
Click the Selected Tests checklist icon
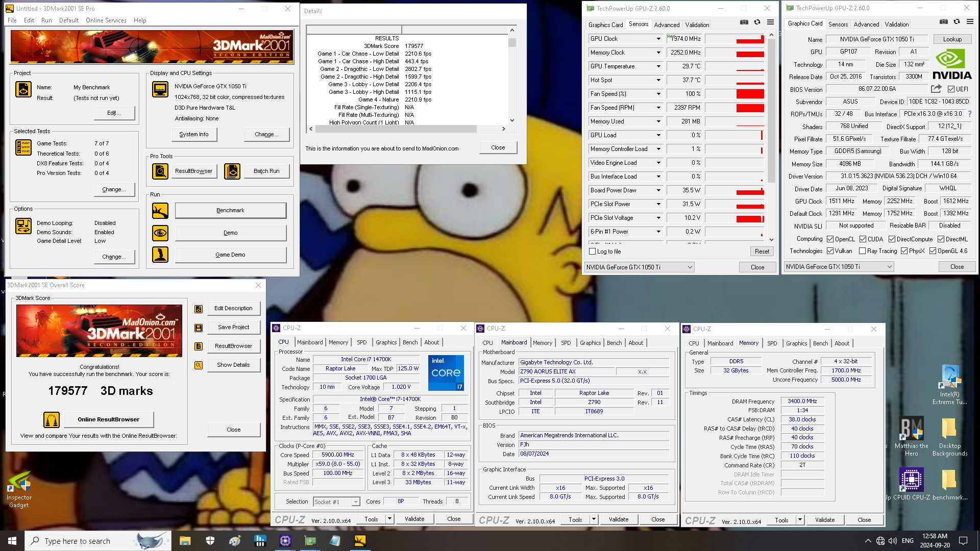click(23, 147)
